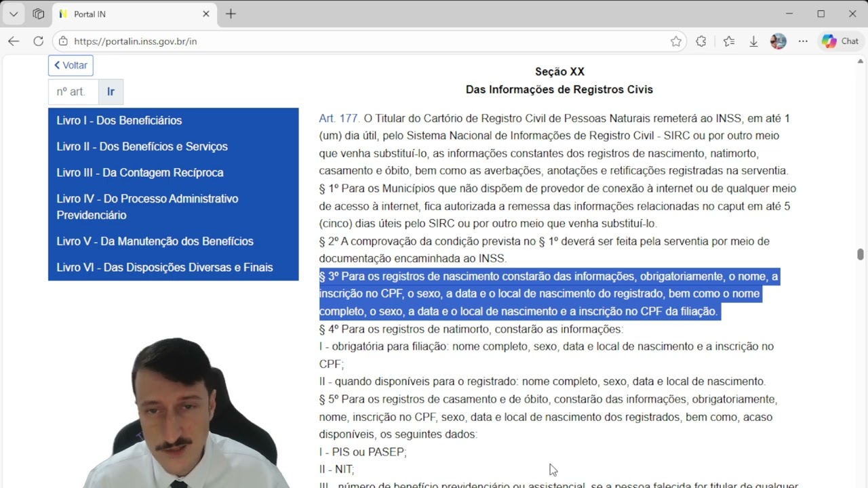Image resolution: width=868 pixels, height=488 pixels.
Task: Open Livro VI - Das Disposições Diversas e Finais
Action: (x=165, y=268)
